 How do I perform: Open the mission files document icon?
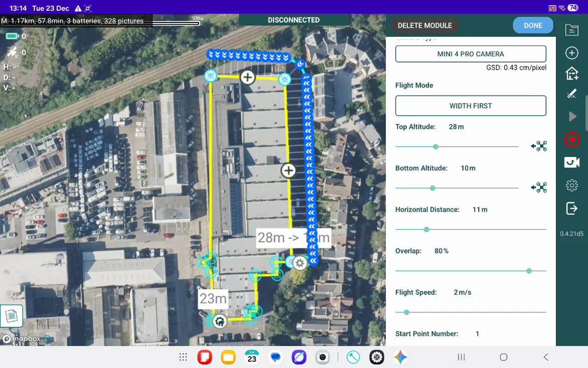click(571, 30)
